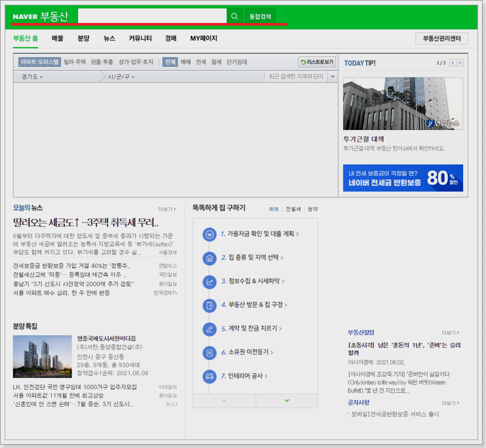Open step 1. 가용자금 확인 및 대출 계획
Screen dimensions: 486x448
point(260,234)
